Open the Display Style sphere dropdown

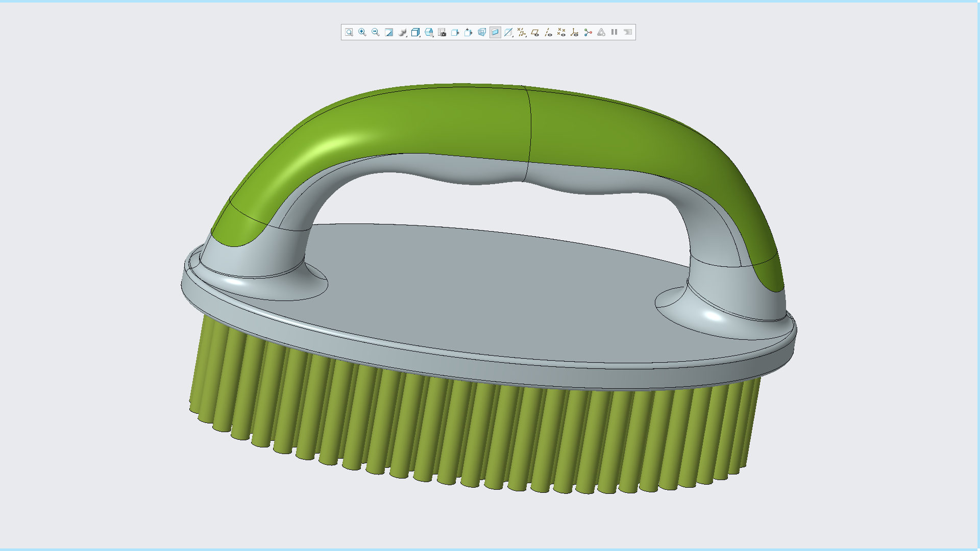[x=403, y=32]
